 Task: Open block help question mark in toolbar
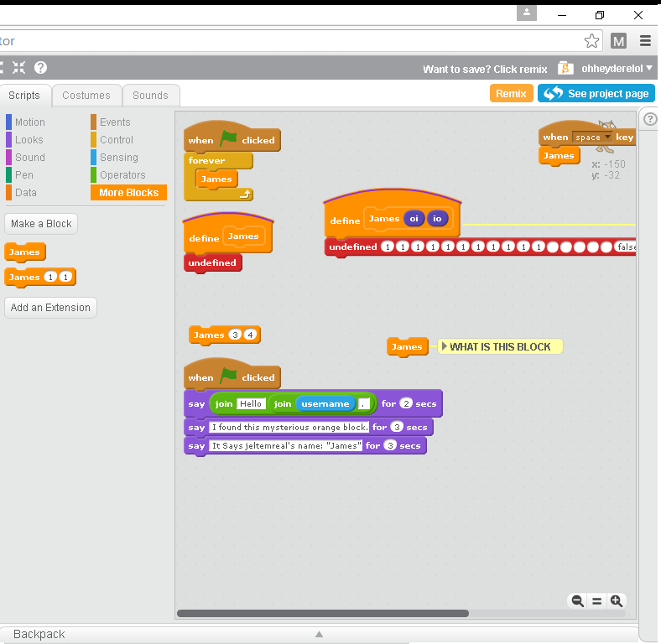[x=40, y=67]
